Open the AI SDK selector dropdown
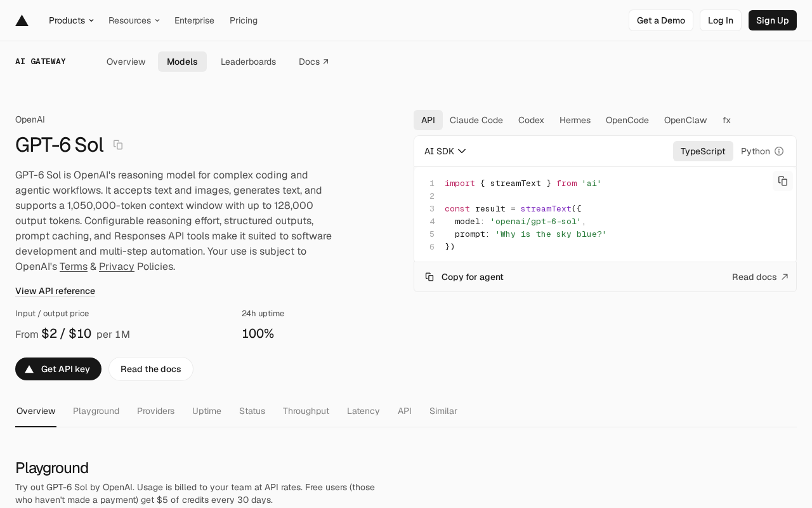812x508 pixels. click(x=445, y=151)
